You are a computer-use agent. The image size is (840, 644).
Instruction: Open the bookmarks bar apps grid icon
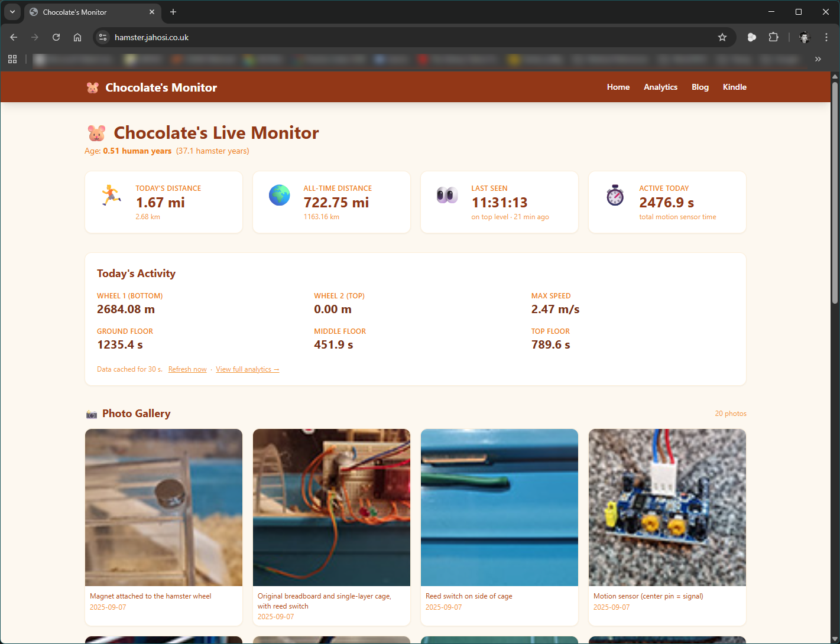(x=12, y=59)
